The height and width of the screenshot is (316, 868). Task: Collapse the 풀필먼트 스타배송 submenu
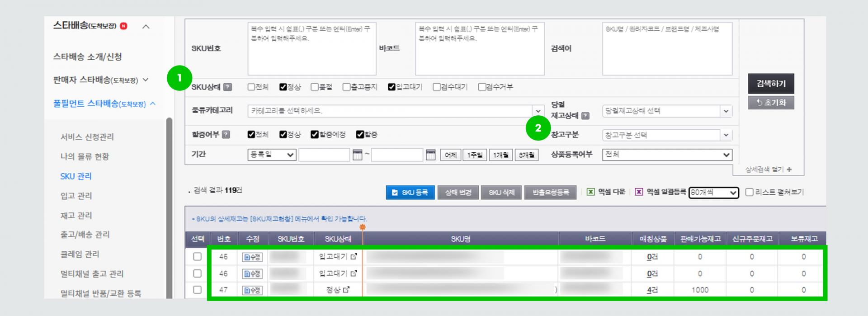pyautogui.click(x=153, y=104)
